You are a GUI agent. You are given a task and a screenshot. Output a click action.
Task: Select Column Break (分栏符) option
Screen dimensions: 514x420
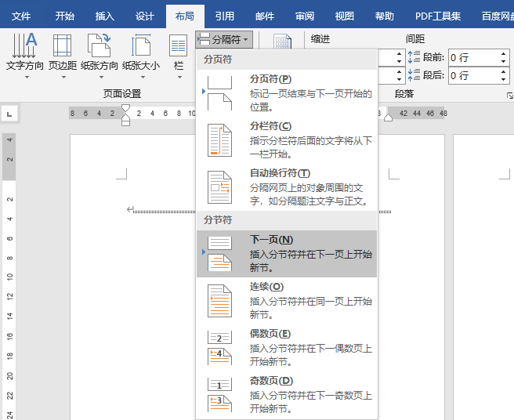(x=287, y=139)
